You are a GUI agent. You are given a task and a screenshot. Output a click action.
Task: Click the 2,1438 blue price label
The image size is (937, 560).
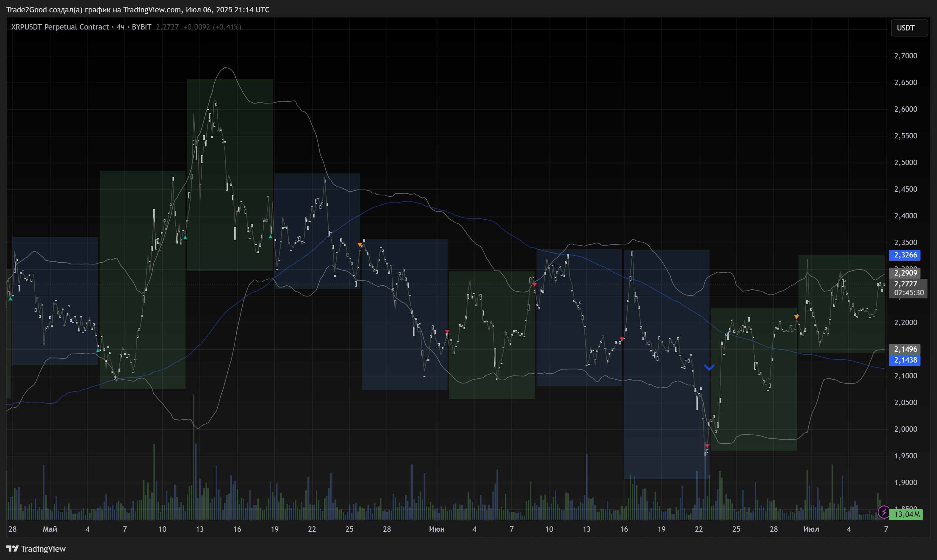(x=905, y=360)
